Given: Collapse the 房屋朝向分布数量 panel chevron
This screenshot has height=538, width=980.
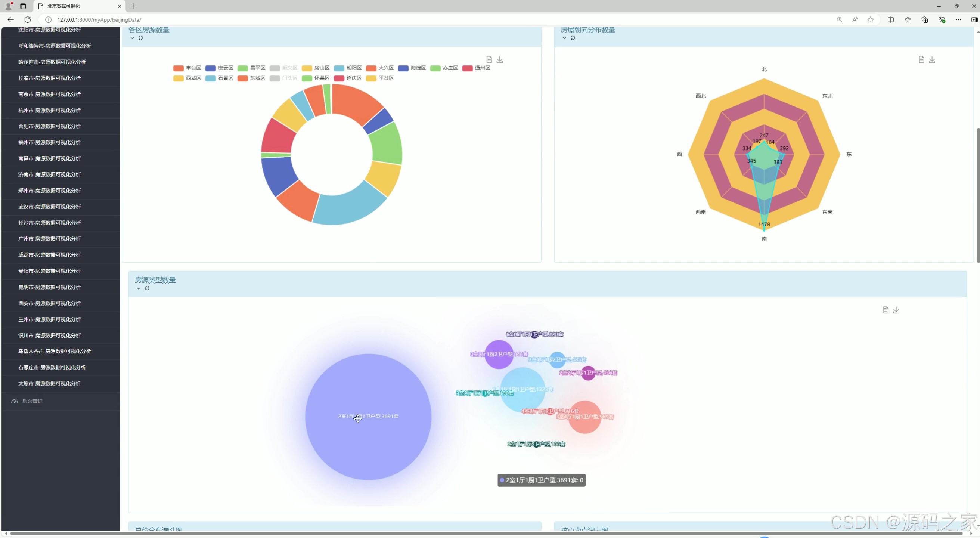Looking at the screenshot, I should click(x=564, y=38).
